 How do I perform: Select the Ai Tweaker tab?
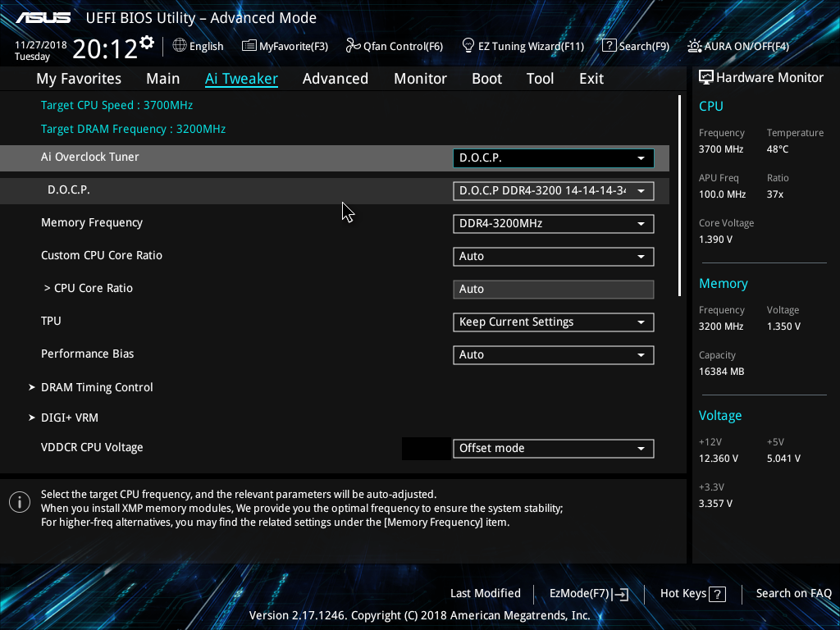click(x=241, y=79)
